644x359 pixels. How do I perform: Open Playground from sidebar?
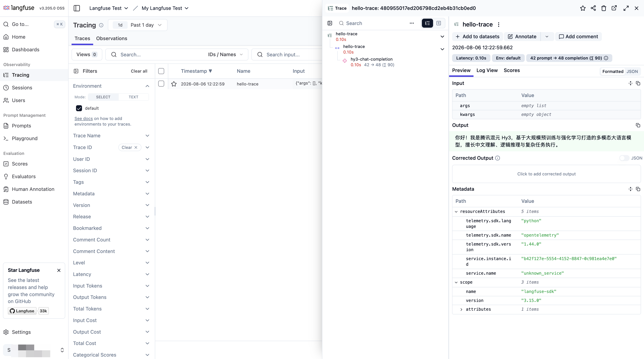coord(24,138)
